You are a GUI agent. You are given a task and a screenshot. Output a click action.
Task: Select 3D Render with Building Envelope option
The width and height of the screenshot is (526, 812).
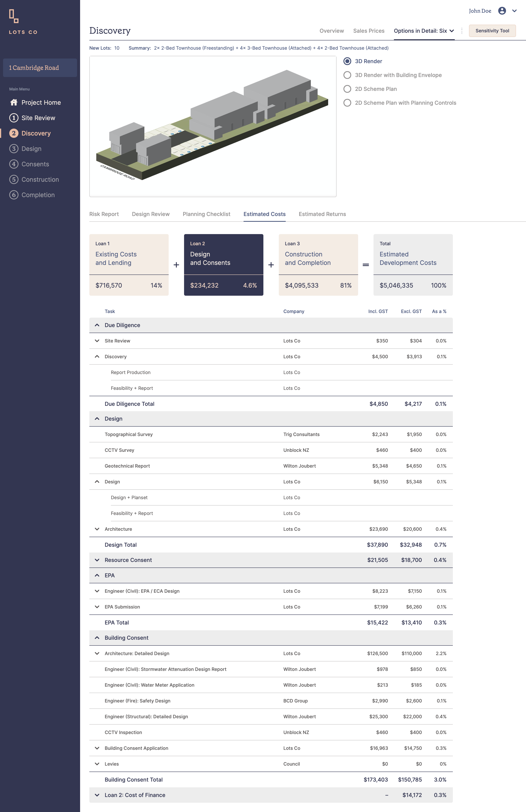[347, 75]
